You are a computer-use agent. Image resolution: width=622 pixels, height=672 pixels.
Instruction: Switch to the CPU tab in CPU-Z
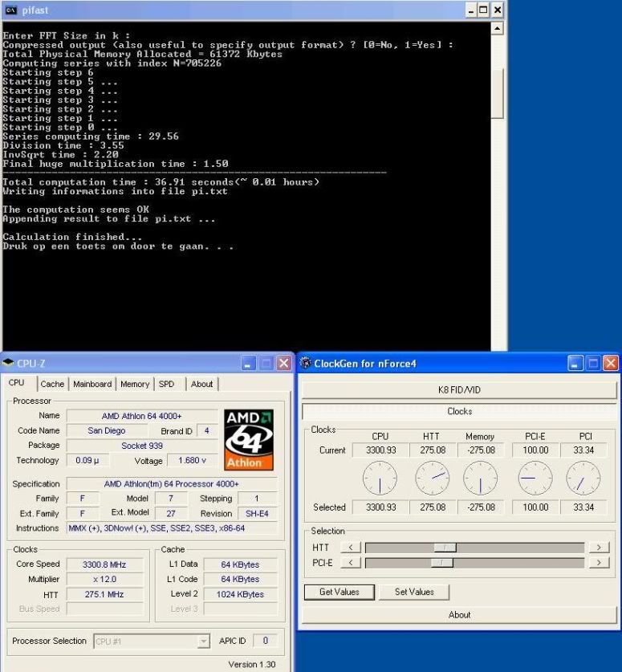click(17, 383)
